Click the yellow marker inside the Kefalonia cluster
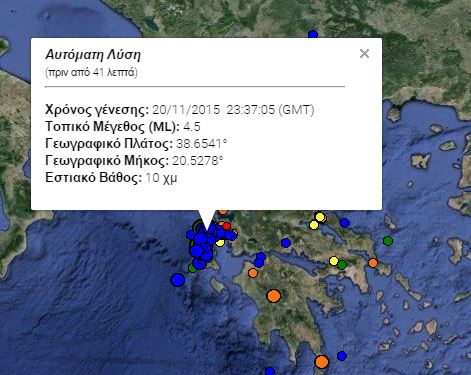 [220, 242]
